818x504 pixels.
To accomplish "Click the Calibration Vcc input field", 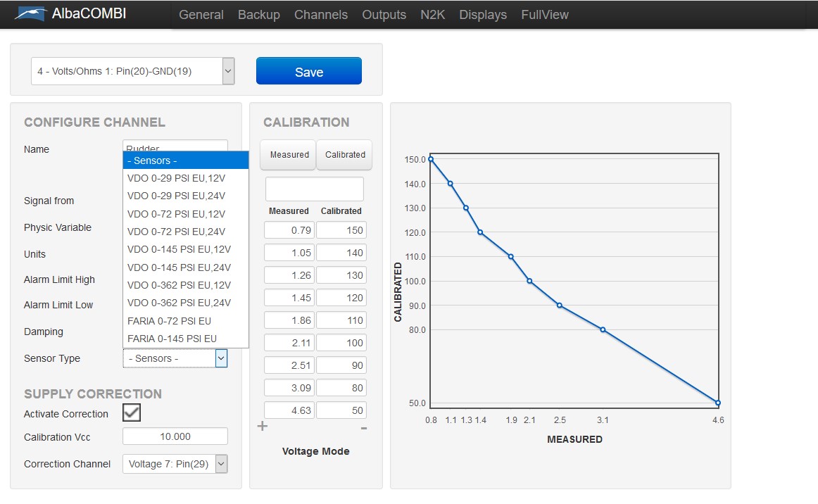I will 175,436.
